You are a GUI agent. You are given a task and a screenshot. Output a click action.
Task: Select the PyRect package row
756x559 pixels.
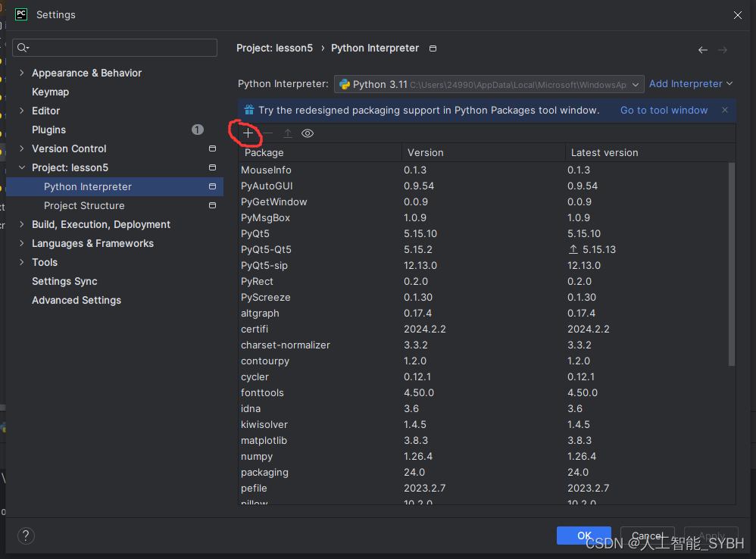pos(483,281)
